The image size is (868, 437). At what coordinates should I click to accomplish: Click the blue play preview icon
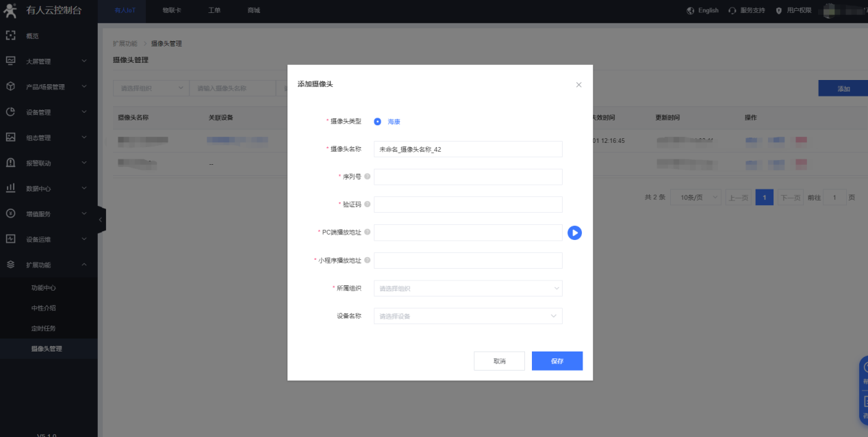click(574, 233)
